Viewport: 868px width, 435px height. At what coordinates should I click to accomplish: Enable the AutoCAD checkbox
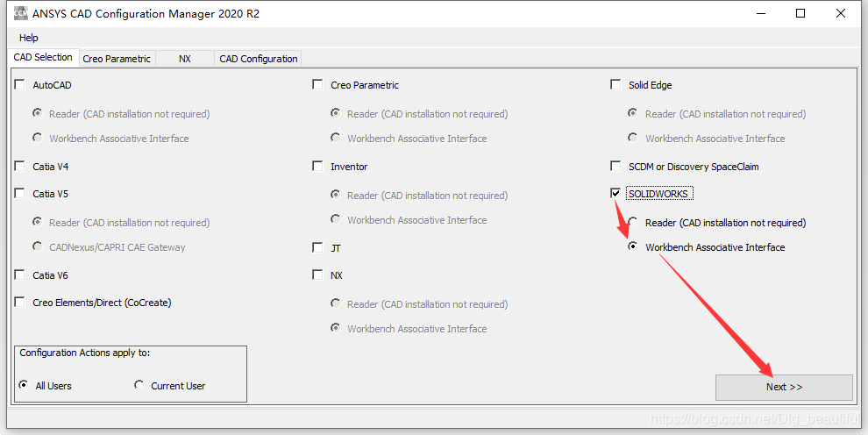point(20,85)
